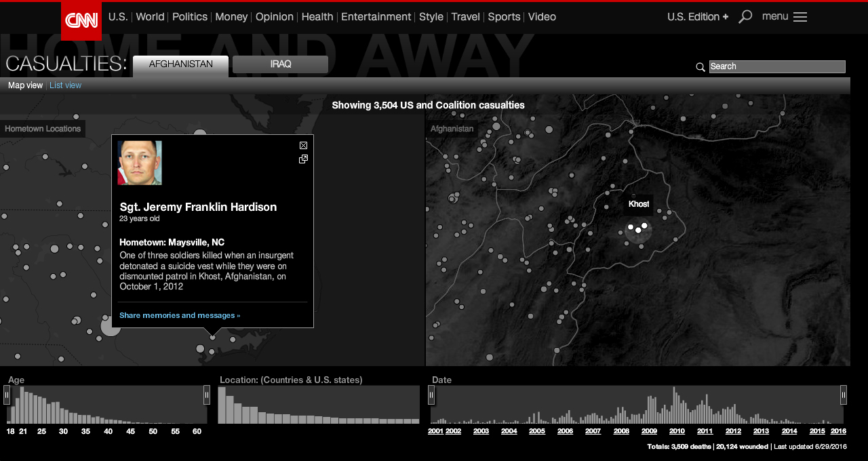This screenshot has height=461, width=868.
Task: Click inside the Search input field
Action: point(776,66)
